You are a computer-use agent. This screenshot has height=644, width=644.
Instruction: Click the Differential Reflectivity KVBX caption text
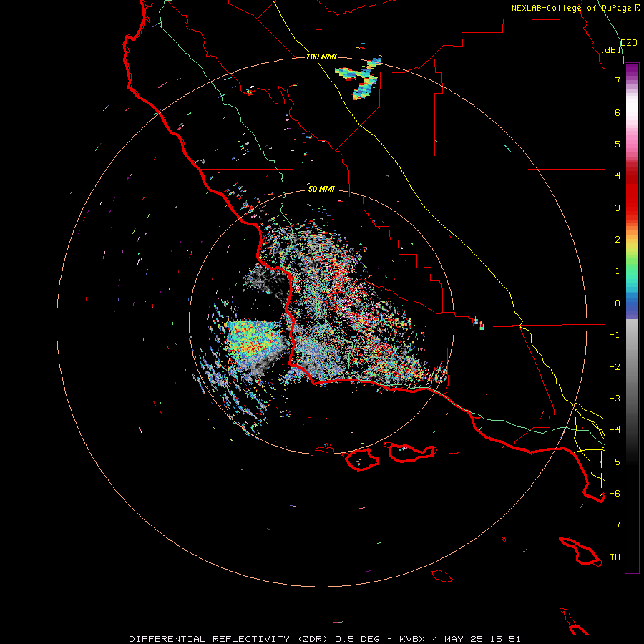324,639
